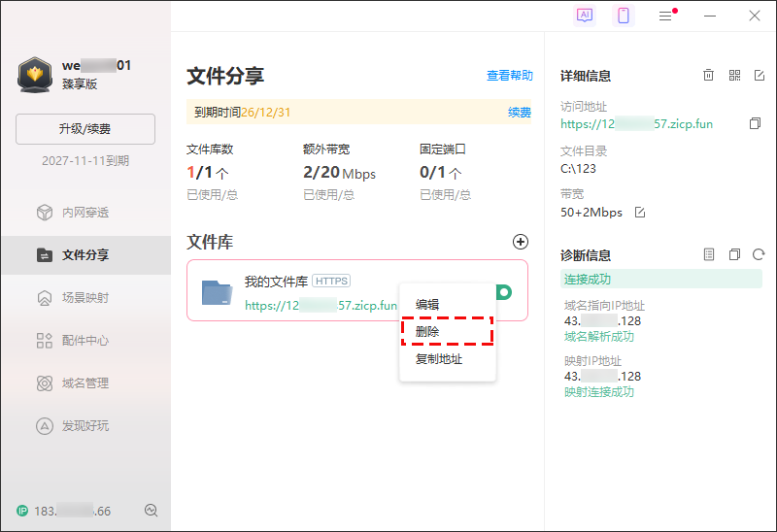Screen dimensions: 777x532
Task: Copy the diagnostic info in 诊断信息 header
Action: click(x=734, y=255)
